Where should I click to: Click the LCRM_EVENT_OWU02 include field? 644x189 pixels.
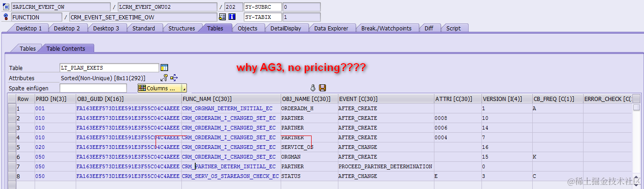point(167,7)
